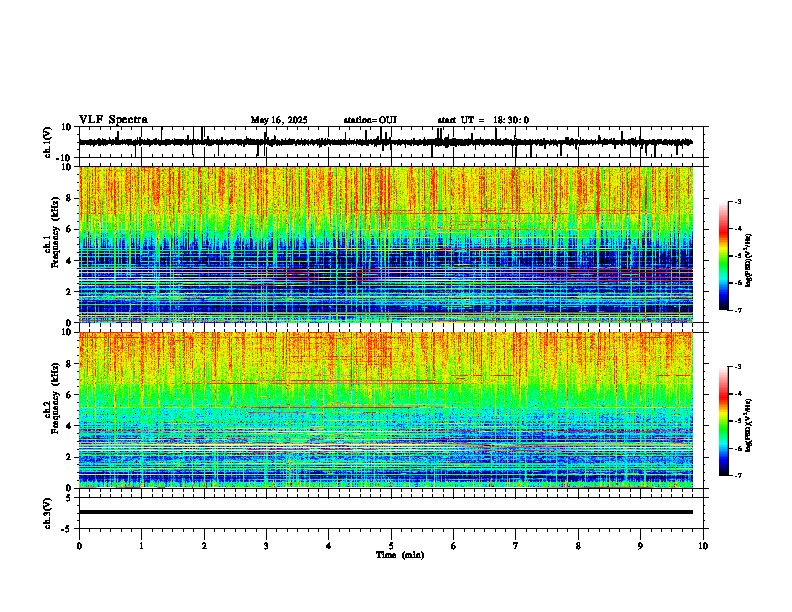The image size is (792, 612).
Task: Click the "ch.3(V)" axis label
Action: 48,514
